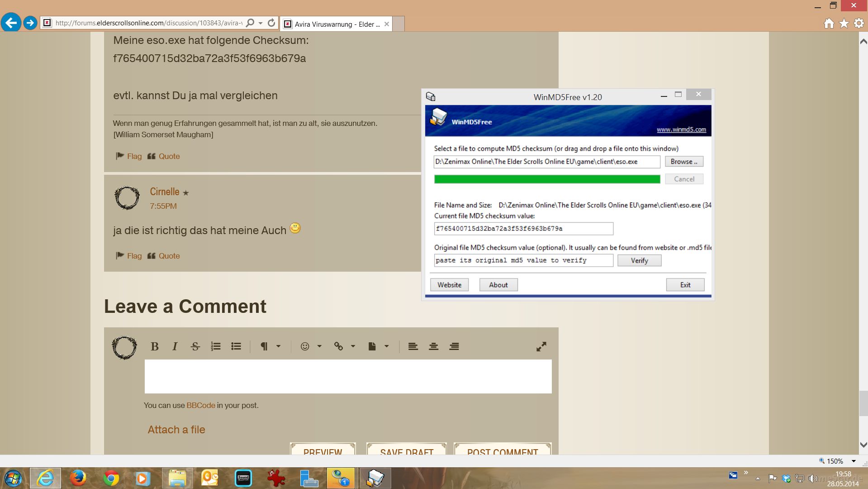This screenshot has height=489, width=868.
Task: Click the attach file page icon in toolbar
Action: click(x=372, y=346)
